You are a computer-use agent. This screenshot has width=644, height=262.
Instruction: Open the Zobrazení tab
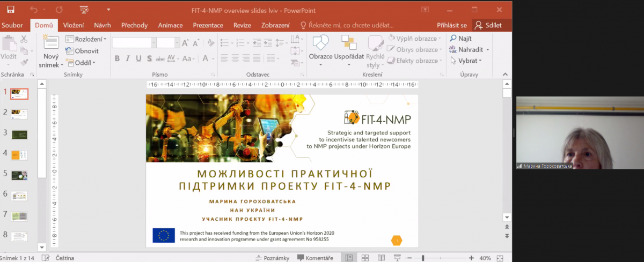275,25
